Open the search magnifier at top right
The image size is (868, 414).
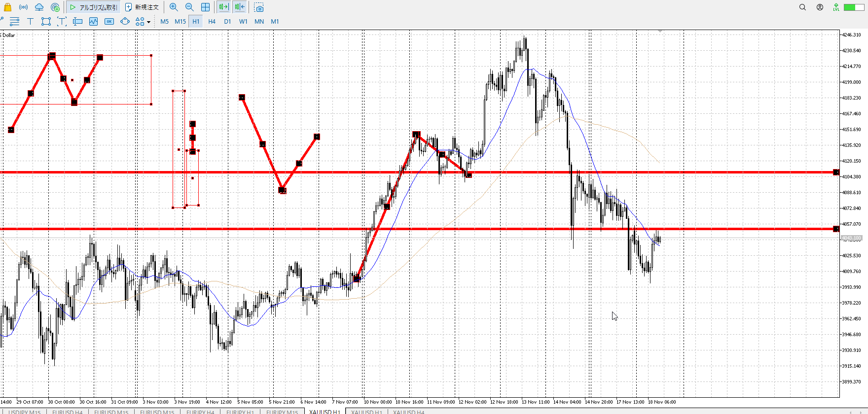[x=802, y=7]
